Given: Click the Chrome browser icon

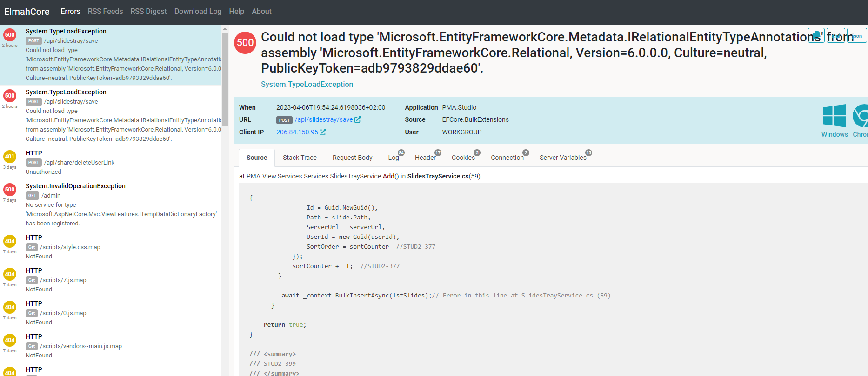Looking at the screenshot, I should point(861,116).
